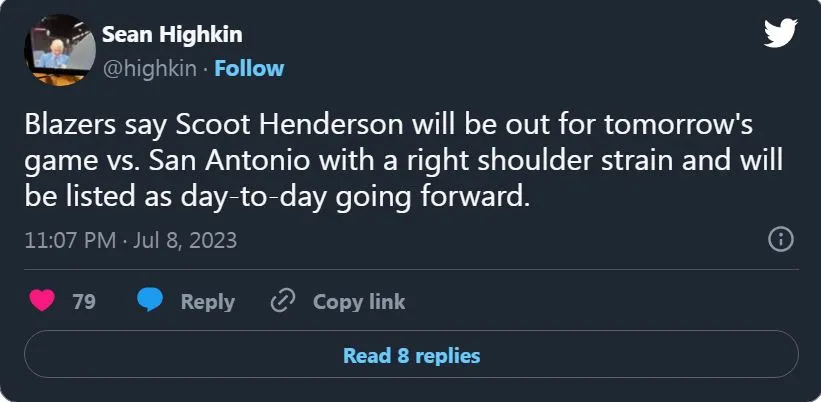821x402 pixels.
Task: Like the tweet with the heart icon
Action: pyautogui.click(x=43, y=301)
